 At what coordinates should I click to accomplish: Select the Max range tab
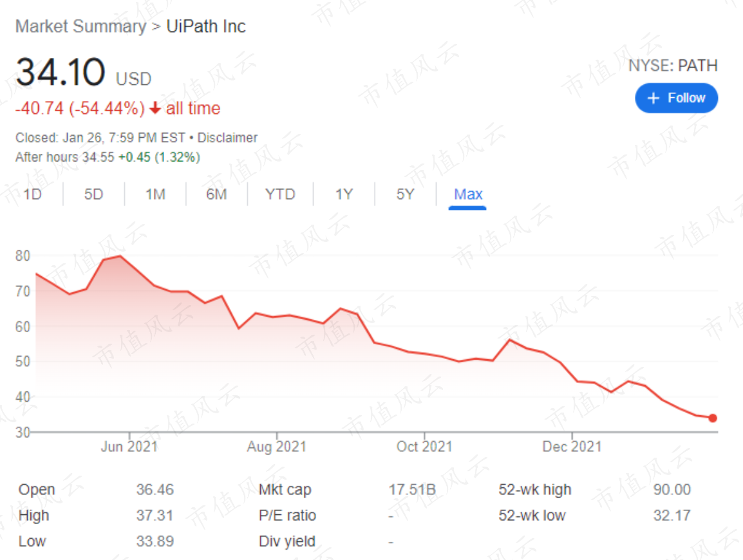(x=468, y=194)
